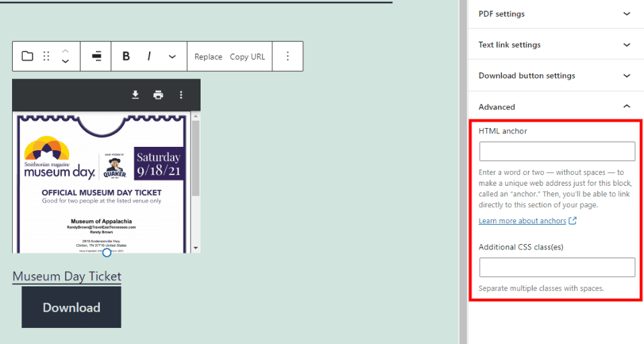The width and height of the screenshot is (644, 344).
Task: Click the PDF viewer scrollbar thumb
Action: pyautogui.click(x=196, y=158)
